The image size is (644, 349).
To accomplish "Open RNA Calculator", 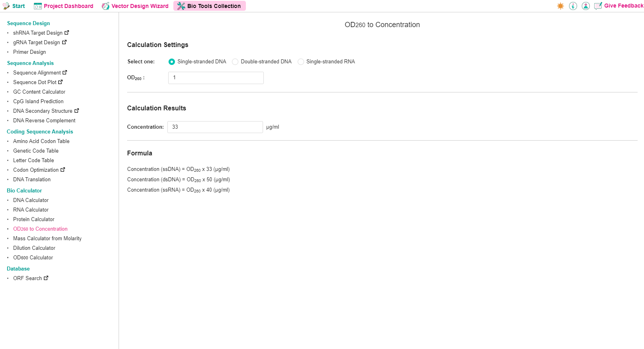I will [x=31, y=210].
